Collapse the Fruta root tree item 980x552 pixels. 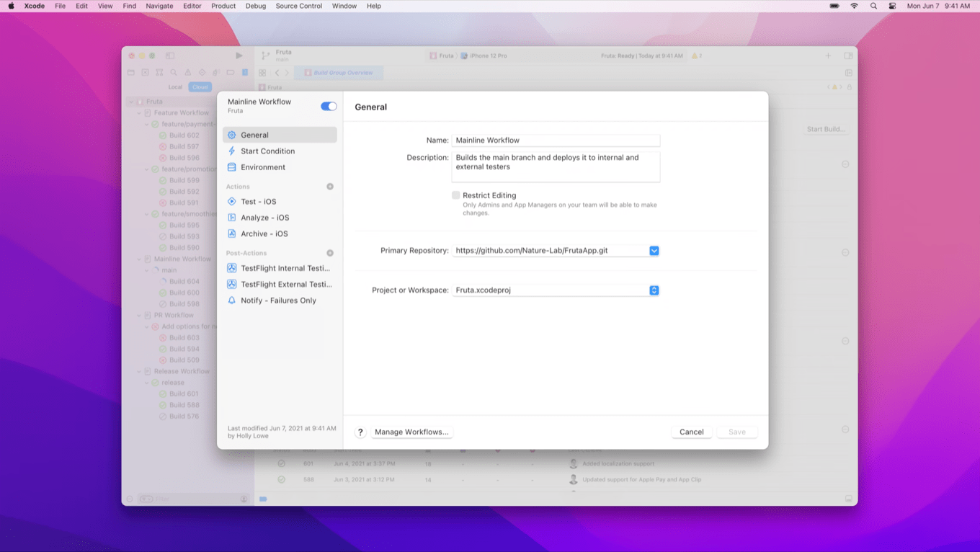(132, 102)
